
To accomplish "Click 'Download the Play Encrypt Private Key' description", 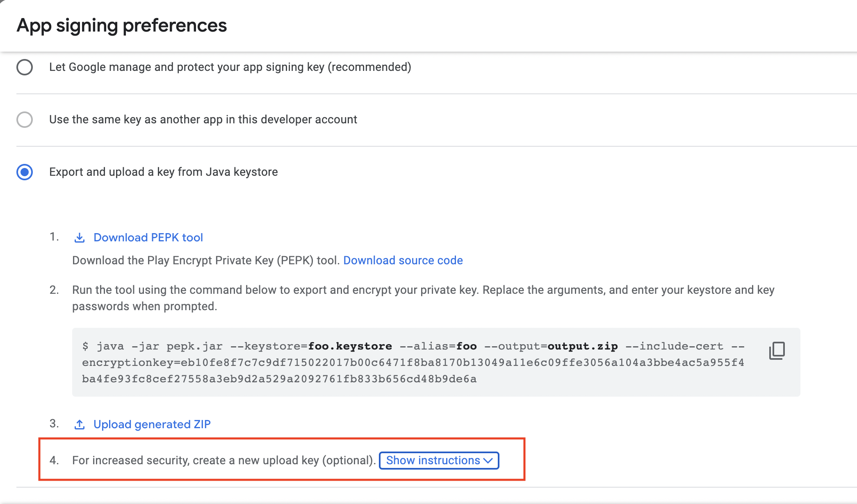I will tap(206, 261).
